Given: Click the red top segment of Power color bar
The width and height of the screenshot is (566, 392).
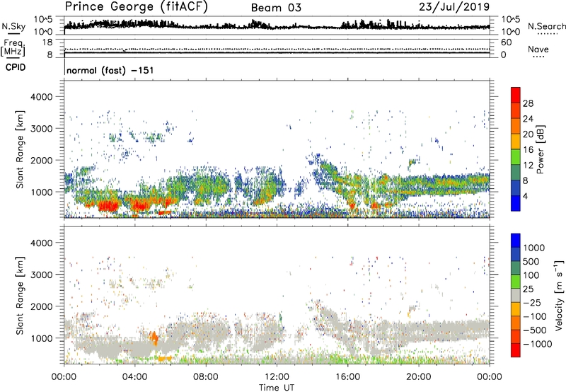Looking at the screenshot, I should 516,96.
